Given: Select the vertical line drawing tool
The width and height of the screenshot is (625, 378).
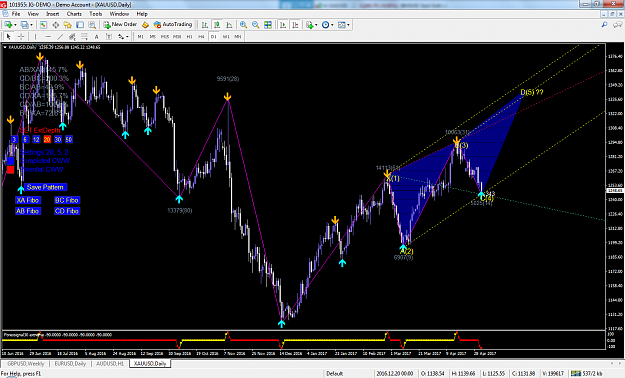Looking at the screenshot, I should point(35,36).
